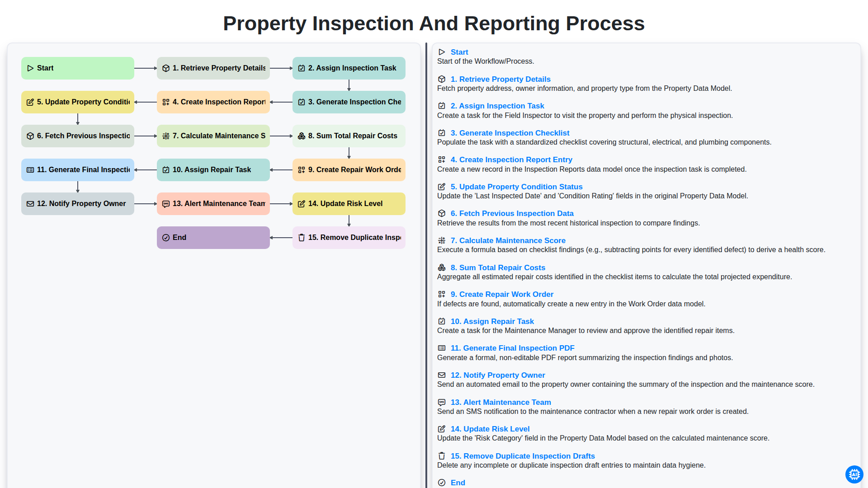The image size is (868, 488).
Task: Click the SMS icon beside Alert Maintenance Team heading
Action: click(x=442, y=402)
